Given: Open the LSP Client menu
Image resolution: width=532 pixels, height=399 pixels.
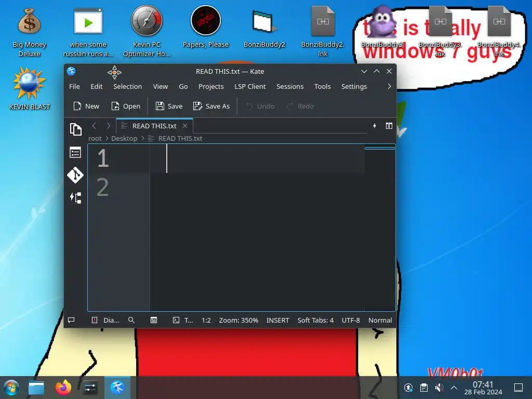Looking at the screenshot, I should pos(250,87).
